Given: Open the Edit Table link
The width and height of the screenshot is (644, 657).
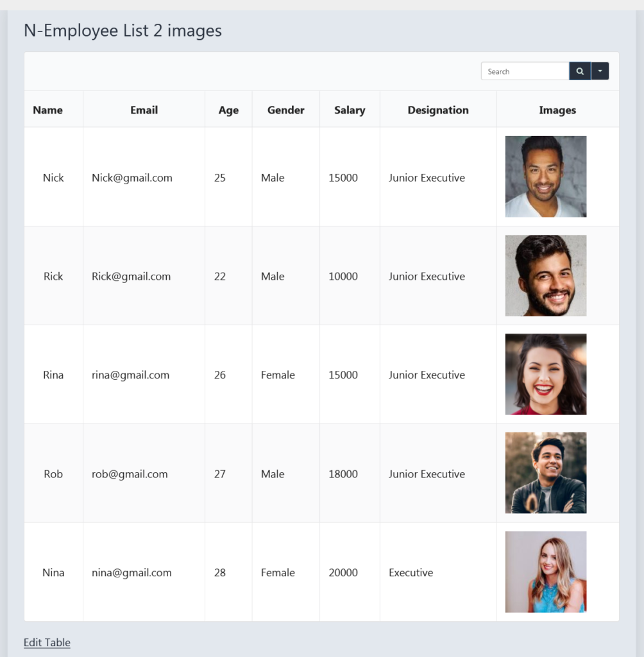Looking at the screenshot, I should [x=47, y=642].
